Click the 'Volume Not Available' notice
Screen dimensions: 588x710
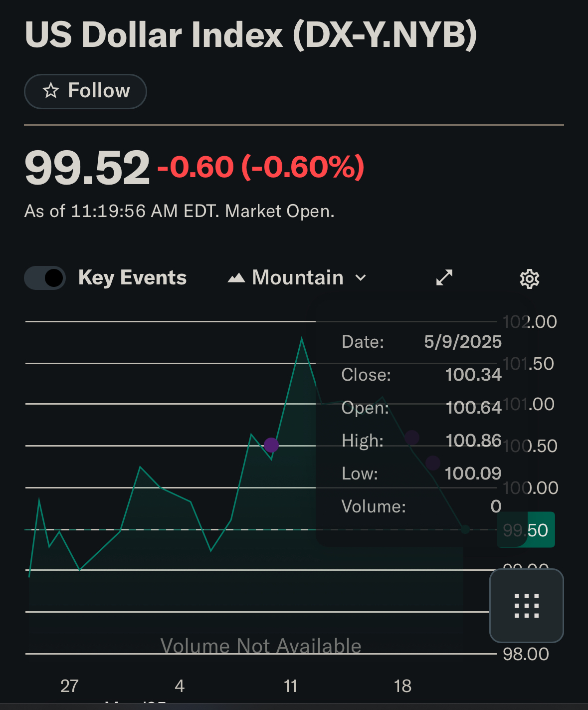click(261, 646)
